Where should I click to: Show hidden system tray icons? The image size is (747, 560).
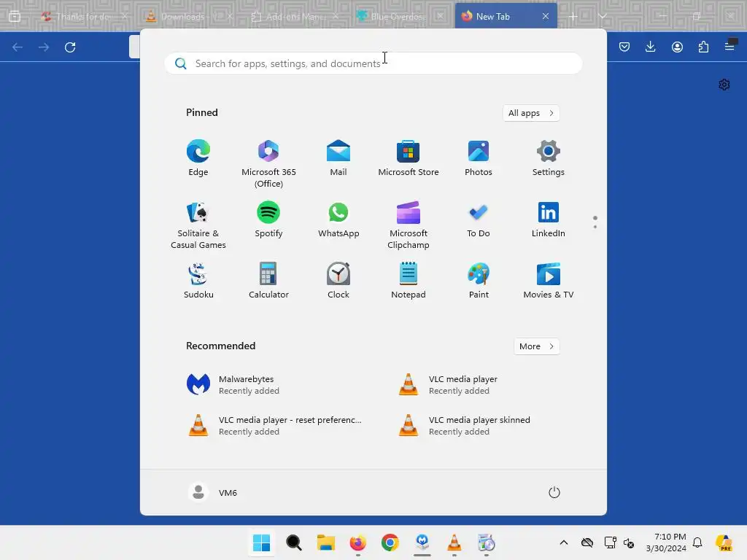pos(564,542)
